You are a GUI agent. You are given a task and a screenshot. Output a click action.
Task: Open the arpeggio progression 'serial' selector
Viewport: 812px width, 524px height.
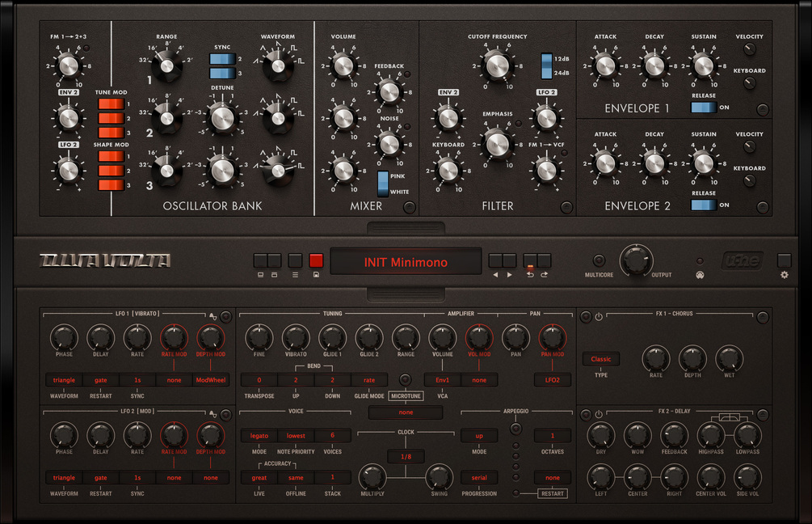479,478
